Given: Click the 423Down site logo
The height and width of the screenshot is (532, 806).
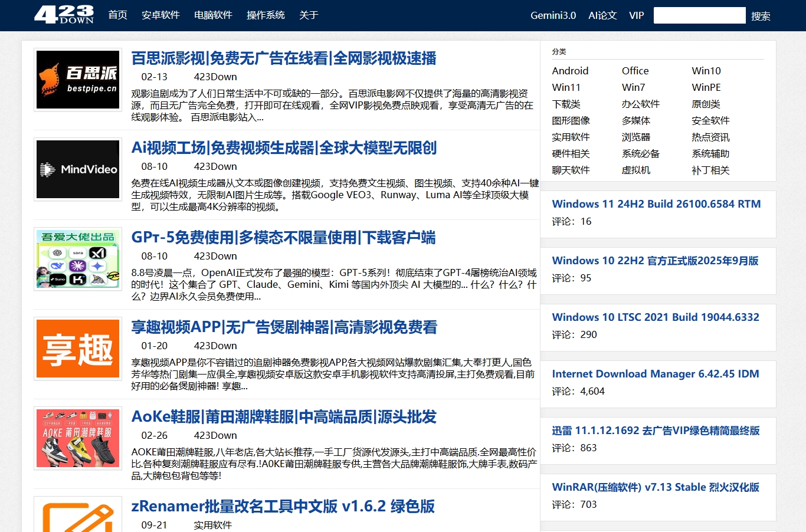Looking at the screenshot, I should pyautogui.click(x=64, y=15).
